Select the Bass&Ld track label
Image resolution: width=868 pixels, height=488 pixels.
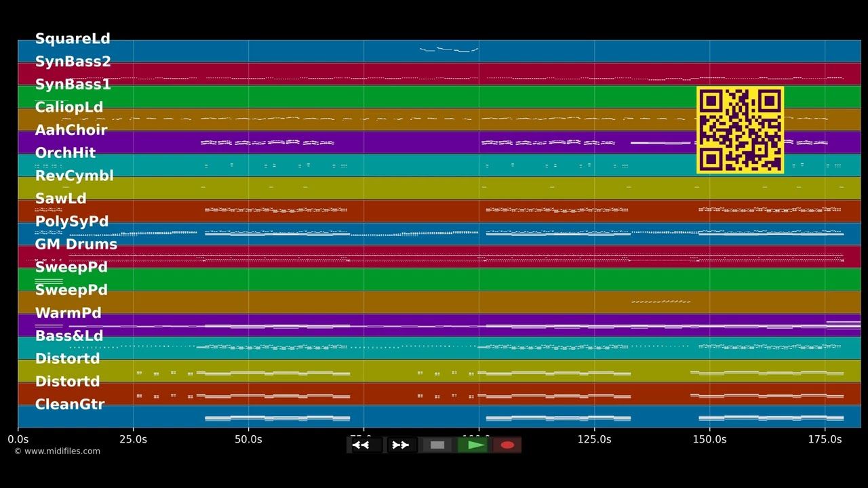[69, 335]
